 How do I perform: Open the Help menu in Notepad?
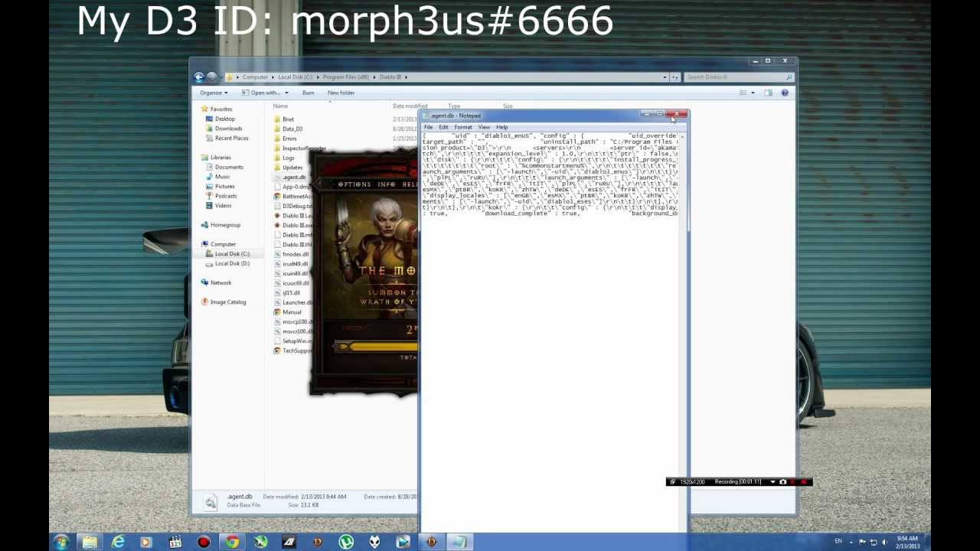click(x=501, y=127)
